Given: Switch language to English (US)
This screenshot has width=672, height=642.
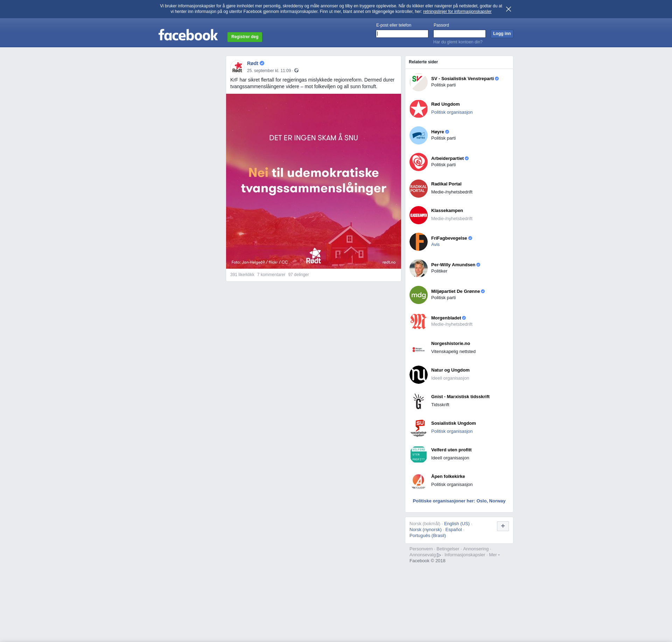Looking at the screenshot, I should 457,524.
